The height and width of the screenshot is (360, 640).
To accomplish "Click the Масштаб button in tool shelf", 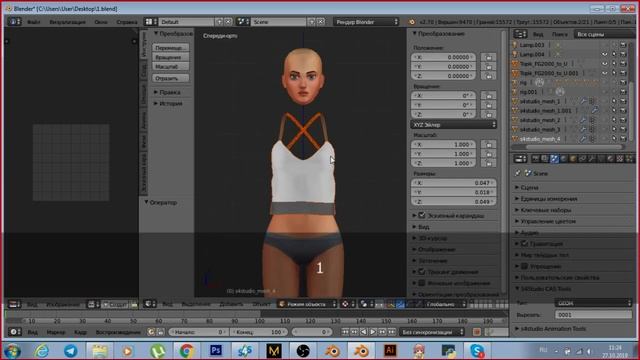I will pyautogui.click(x=171, y=67).
